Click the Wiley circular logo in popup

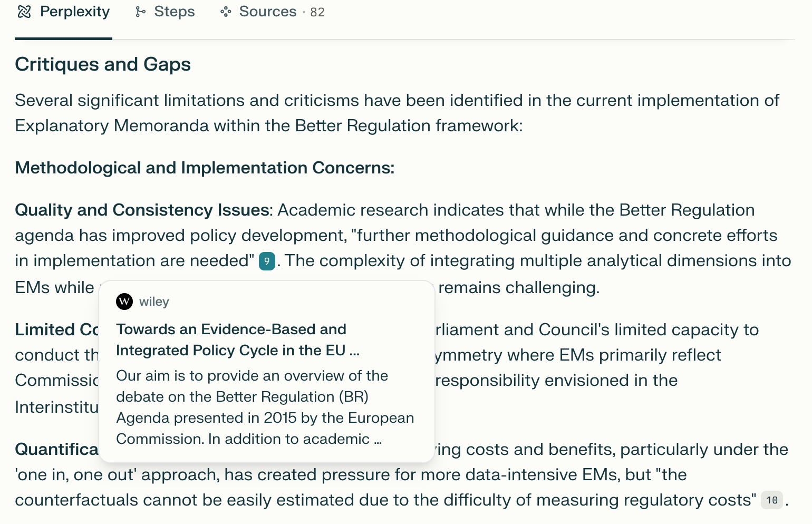[124, 302]
